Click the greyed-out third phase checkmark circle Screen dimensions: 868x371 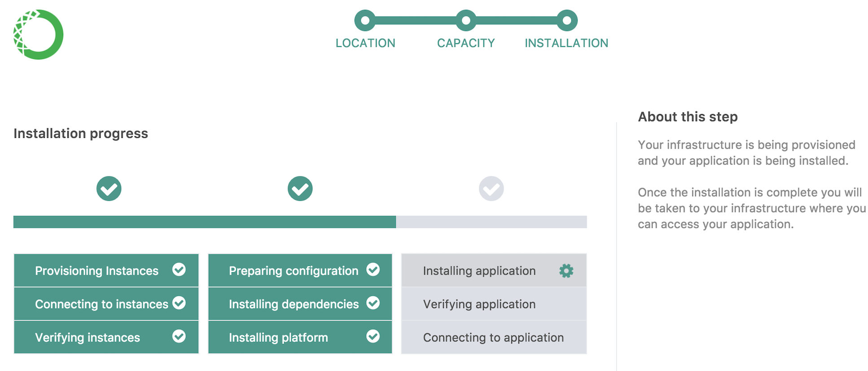(x=491, y=189)
